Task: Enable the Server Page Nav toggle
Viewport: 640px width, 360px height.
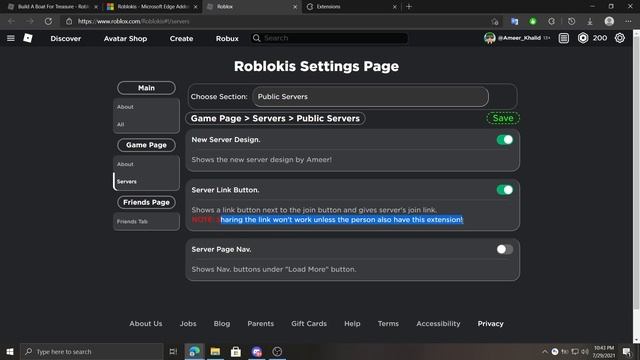Action: (x=505, y=249)
